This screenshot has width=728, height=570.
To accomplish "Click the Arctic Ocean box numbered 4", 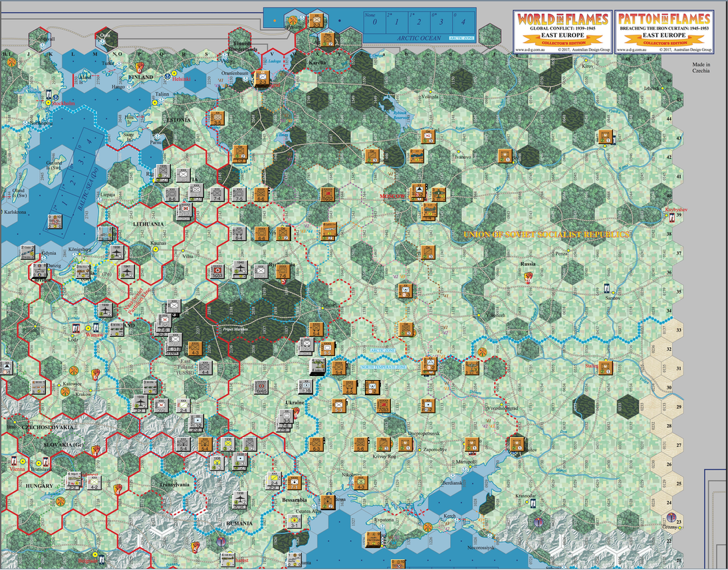I will coord(463,23).
